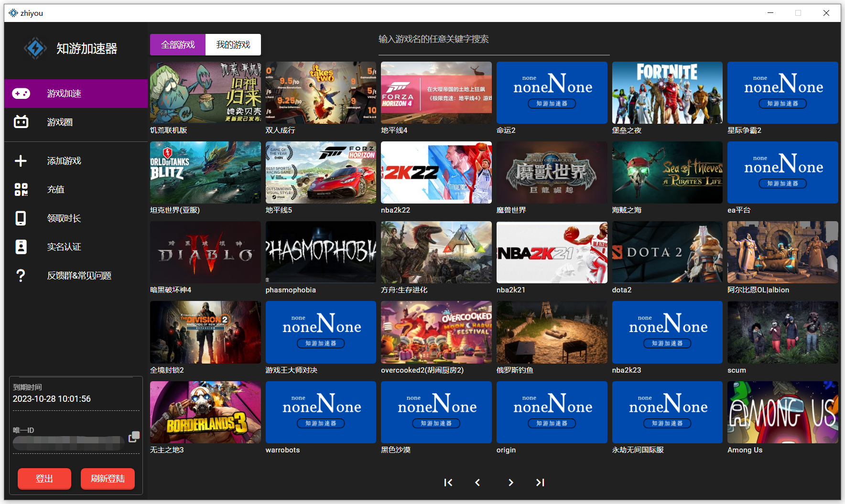Screen dimensions: 845x504
Task: Click the expiry time 2023-10-28 10:01:56
Action: coord(52,399)
